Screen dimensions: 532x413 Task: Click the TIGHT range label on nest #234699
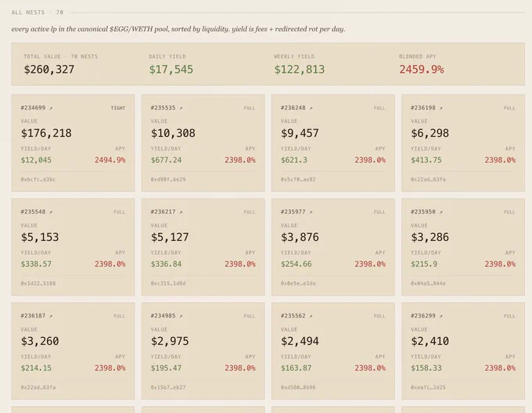117,108
